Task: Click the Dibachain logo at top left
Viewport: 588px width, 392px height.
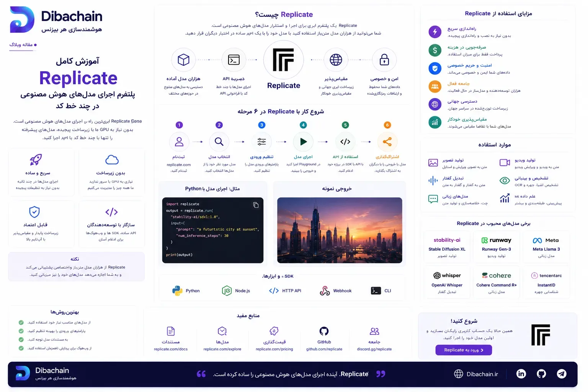Action: coord(22,20)
